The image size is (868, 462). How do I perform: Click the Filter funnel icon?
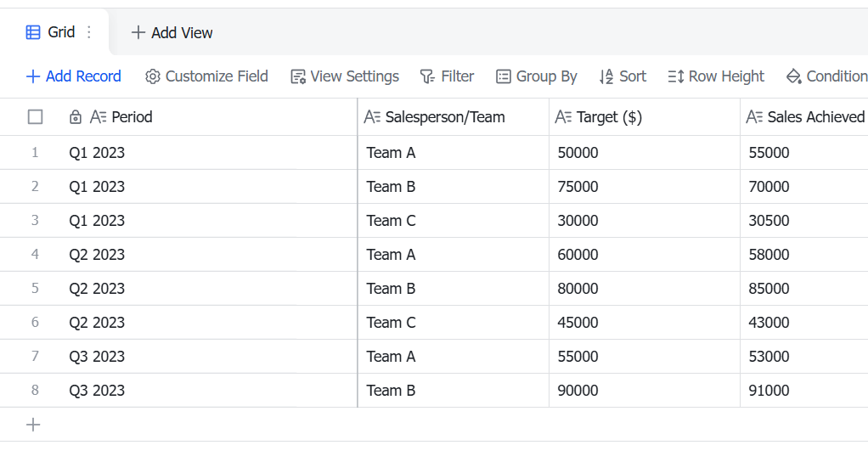[x=427, y=76]
